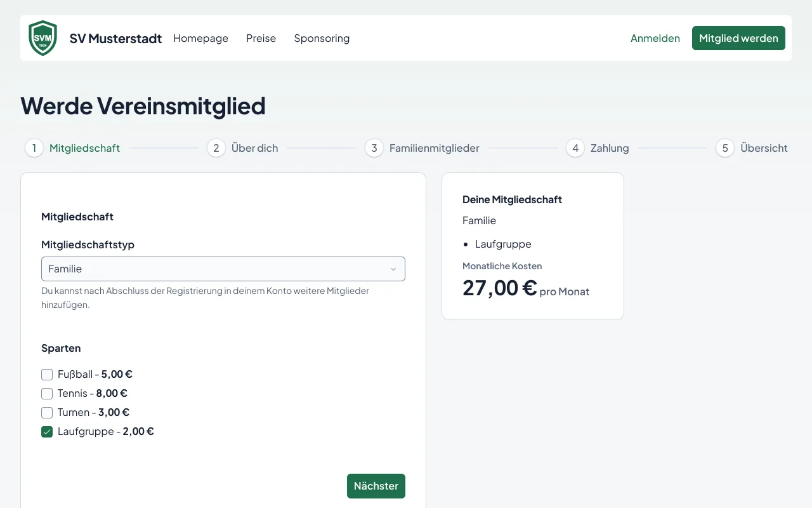Select step 1 Mitgliedschaft
The image size is (812, 508).
pyautogui.click(x=73, y=148)
